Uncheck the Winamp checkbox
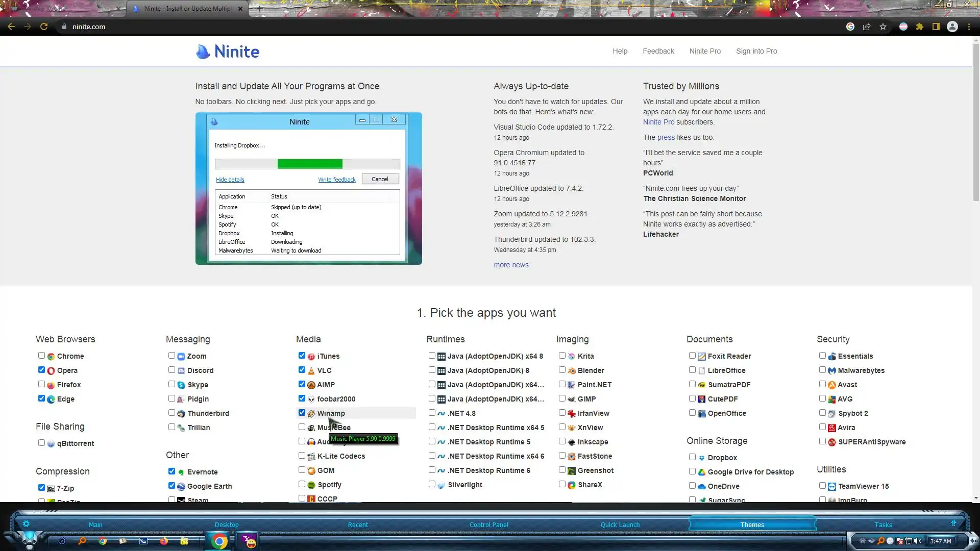The height and width of the screenshot is (551, 980). point(302,413)
